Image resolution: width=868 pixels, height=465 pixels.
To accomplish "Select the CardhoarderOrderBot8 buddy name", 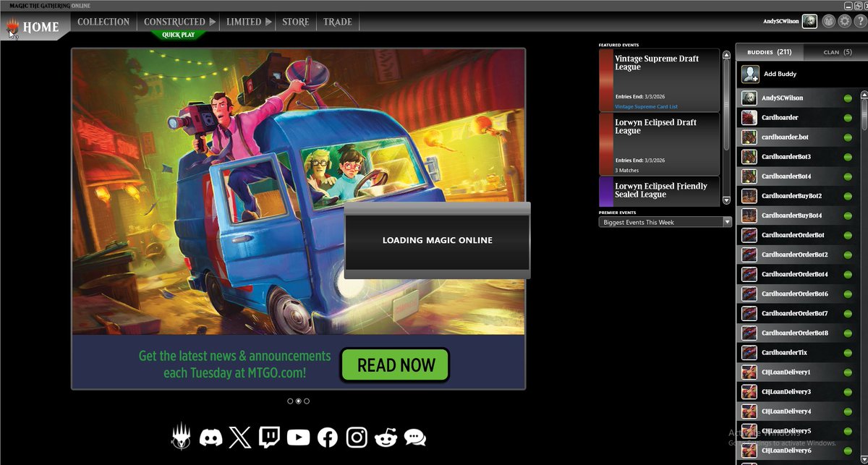I will click(795, 333).
